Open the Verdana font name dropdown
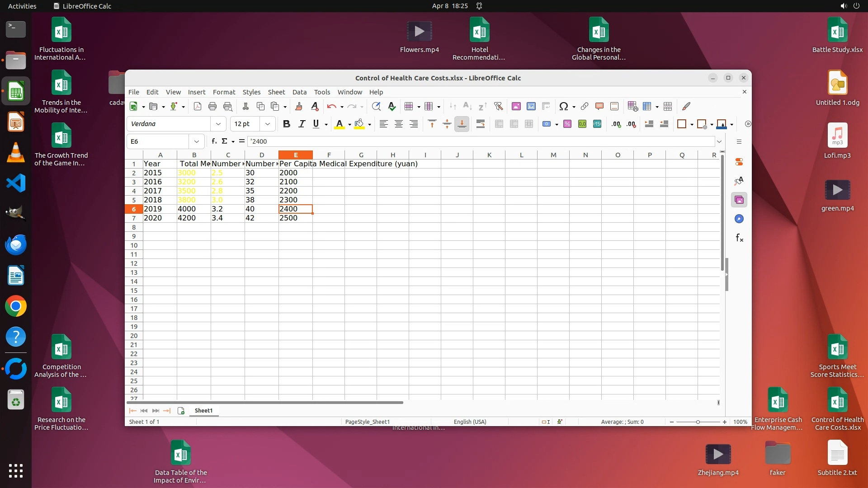The width and height of the screenshot is (868, 488). coord(218,124)
